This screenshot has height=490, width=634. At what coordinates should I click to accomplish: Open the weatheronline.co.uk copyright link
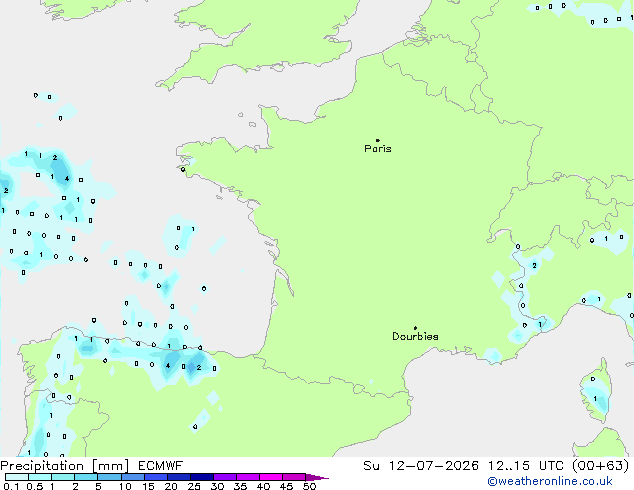pos(550,481)
